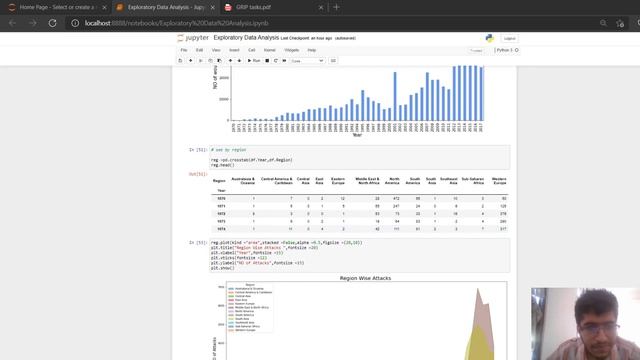Click the Logout button

coord(509,38)
